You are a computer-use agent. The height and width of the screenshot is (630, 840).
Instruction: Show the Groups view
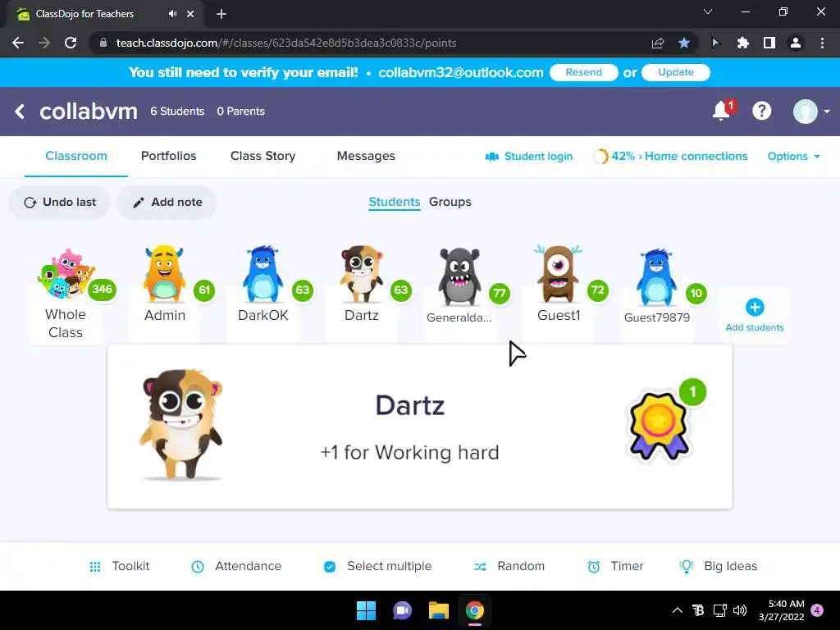450,202
